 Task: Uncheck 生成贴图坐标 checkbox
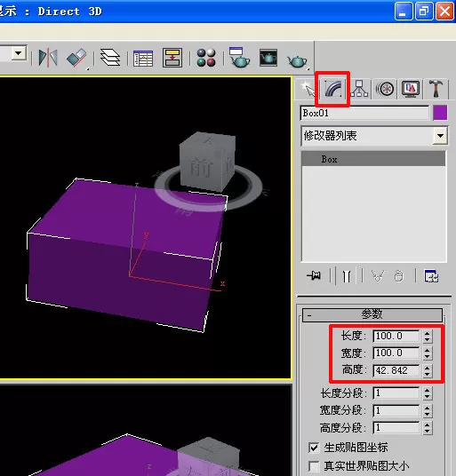click(314, 448)
